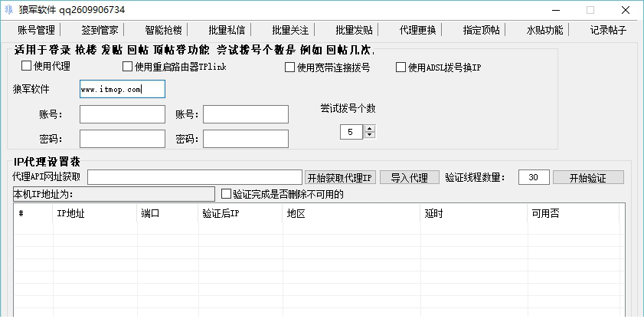
Task: Click the 验证后IP column header
Action: point(240,214)
